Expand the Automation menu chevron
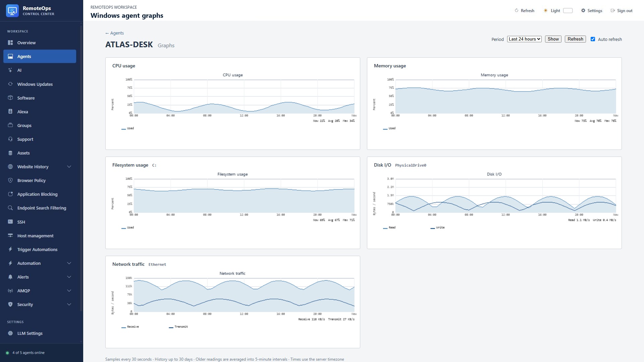The height and width of the screenshot is (362, 644). click(69, 263)
